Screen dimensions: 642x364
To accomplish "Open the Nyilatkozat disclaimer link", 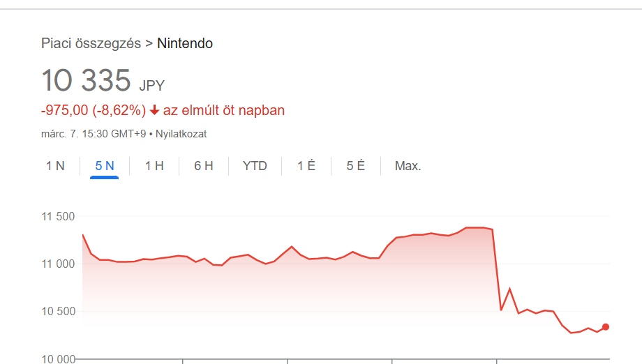I will click(181, 134).
